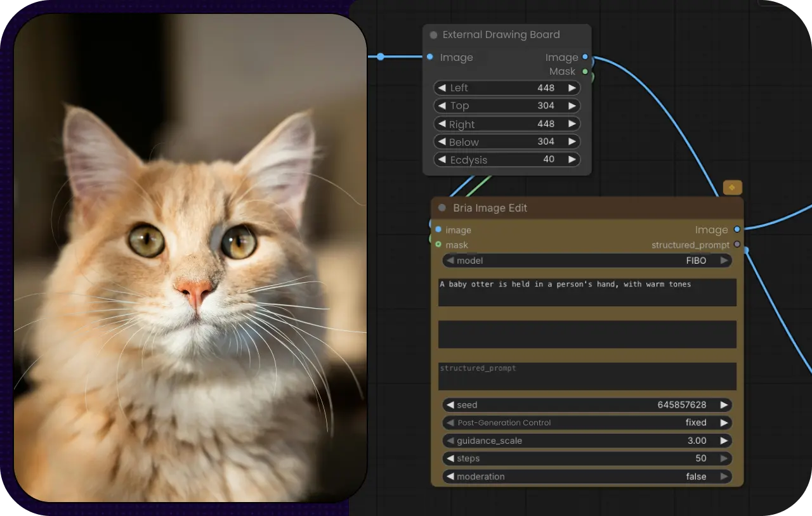Click the left arrow to decrease the Left value 448
812x516 pixels.
click(442, 87)
